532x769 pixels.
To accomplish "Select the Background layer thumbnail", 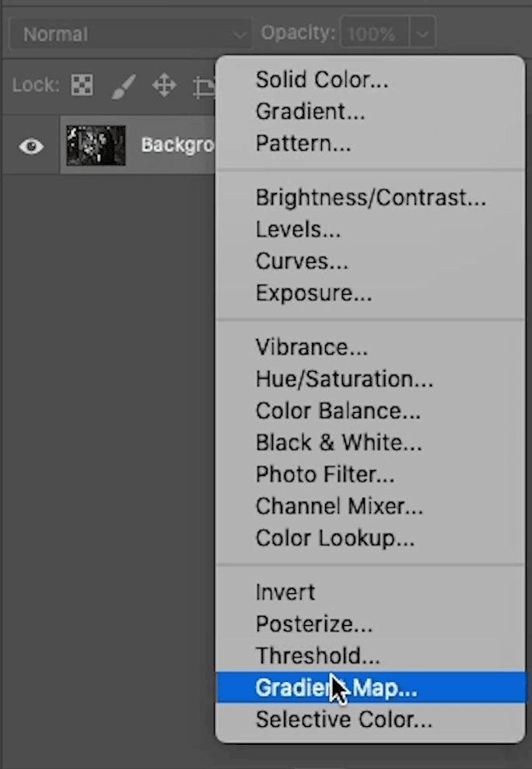I will pyautogui.click(x=96, y=145).
